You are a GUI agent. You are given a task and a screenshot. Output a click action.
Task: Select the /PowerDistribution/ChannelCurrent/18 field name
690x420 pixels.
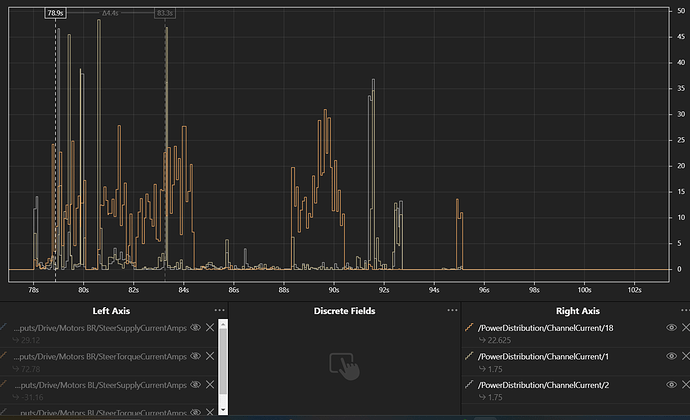click(545, 328)
